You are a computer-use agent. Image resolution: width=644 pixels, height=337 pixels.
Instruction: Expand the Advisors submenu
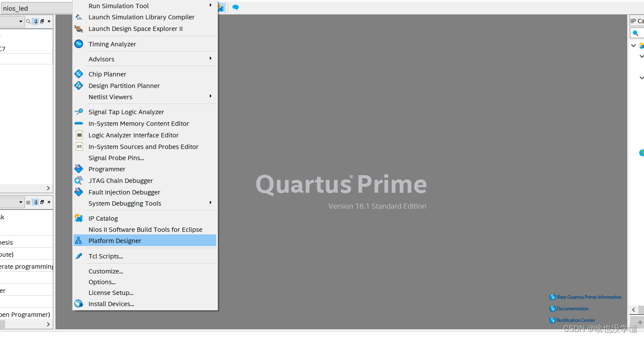click(x=211, y=58)
